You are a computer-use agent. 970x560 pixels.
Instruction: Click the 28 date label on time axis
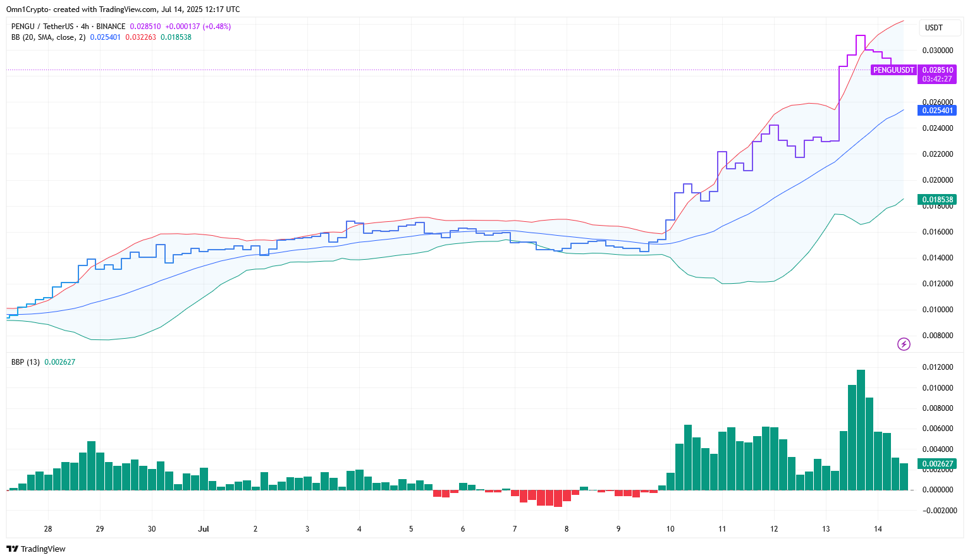click(x=48, y=529)
